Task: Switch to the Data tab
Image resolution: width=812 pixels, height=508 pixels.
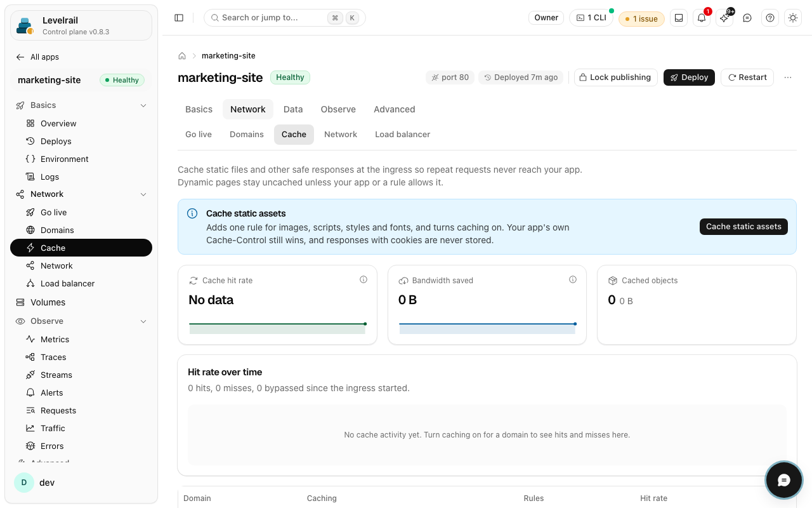Action: pos(293,109)
